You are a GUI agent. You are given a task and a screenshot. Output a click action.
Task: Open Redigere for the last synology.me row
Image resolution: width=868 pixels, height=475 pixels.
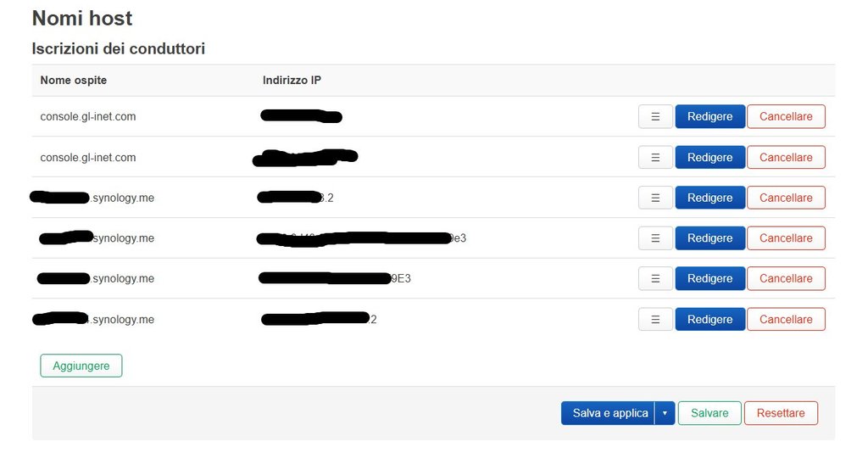(x=709, y=320)
